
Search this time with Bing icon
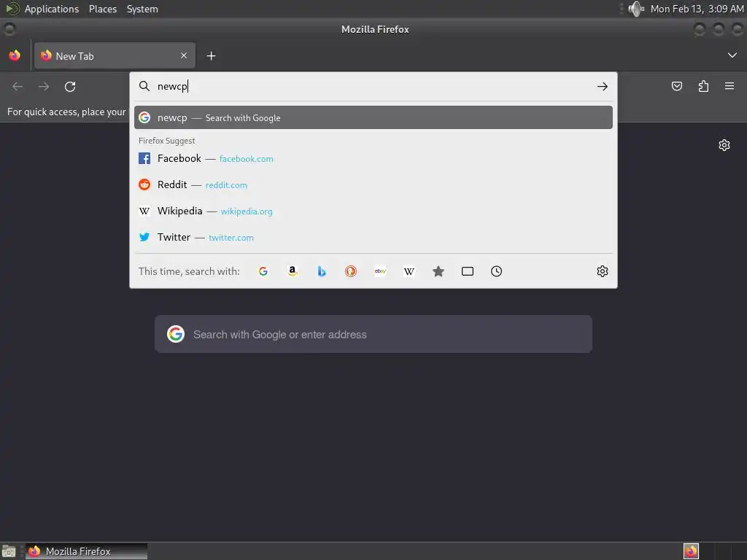click(x=322, y=271)
